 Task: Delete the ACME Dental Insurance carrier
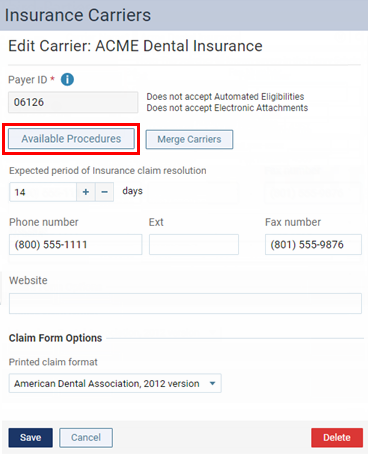[337, 438]
